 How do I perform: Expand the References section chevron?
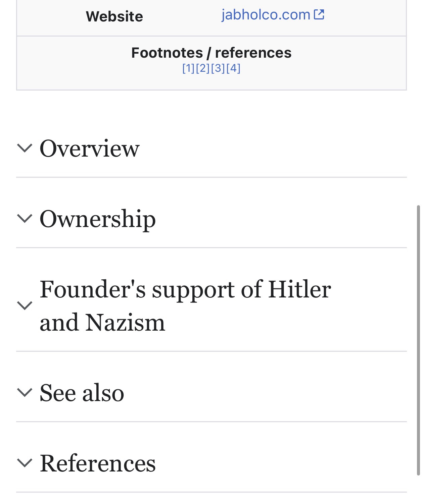(x=25, y=462)
